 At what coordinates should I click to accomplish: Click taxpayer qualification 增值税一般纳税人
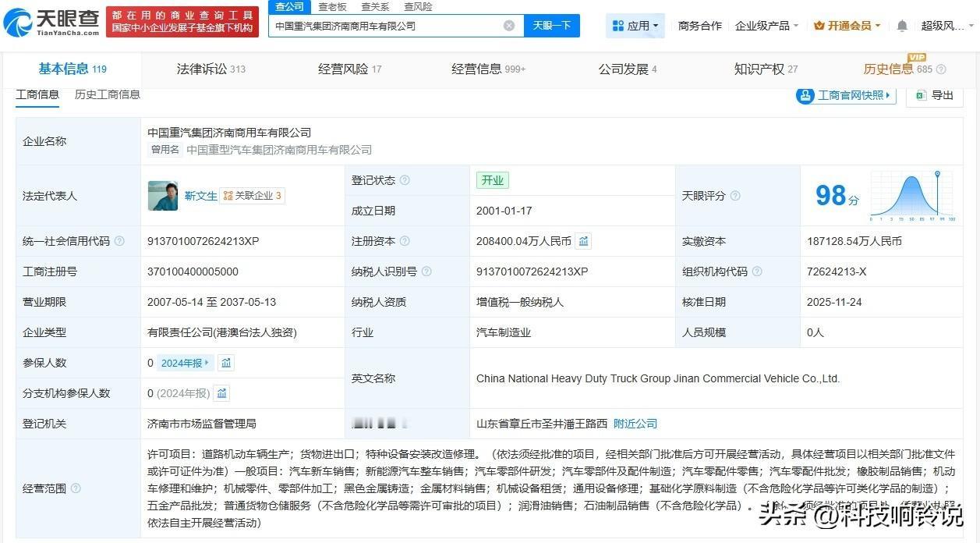pos(520,302)
